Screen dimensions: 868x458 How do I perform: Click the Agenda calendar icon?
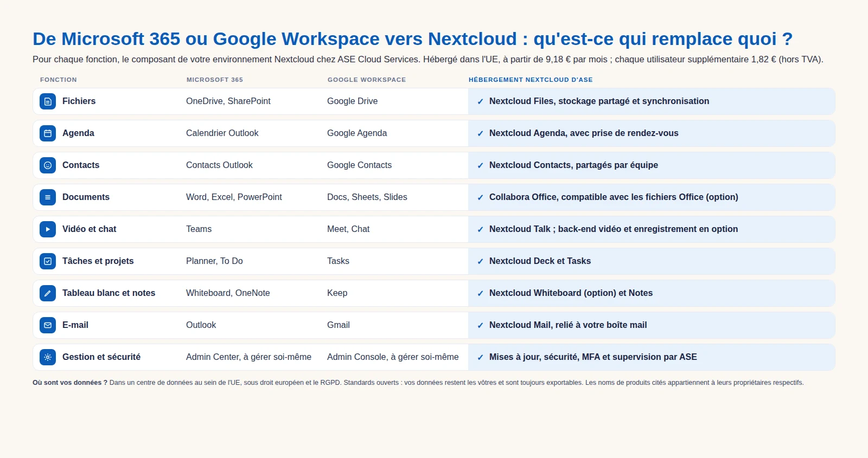(48, 133)
